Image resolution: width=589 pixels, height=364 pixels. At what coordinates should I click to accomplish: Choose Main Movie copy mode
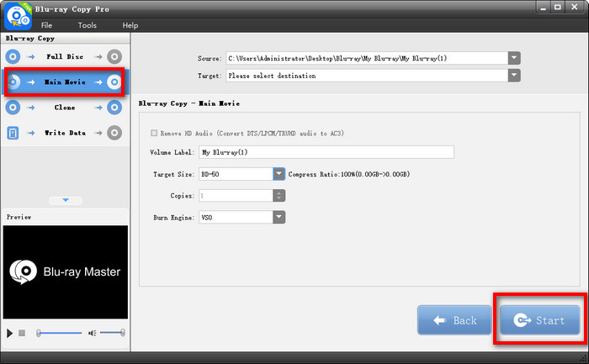pos(65,82)
